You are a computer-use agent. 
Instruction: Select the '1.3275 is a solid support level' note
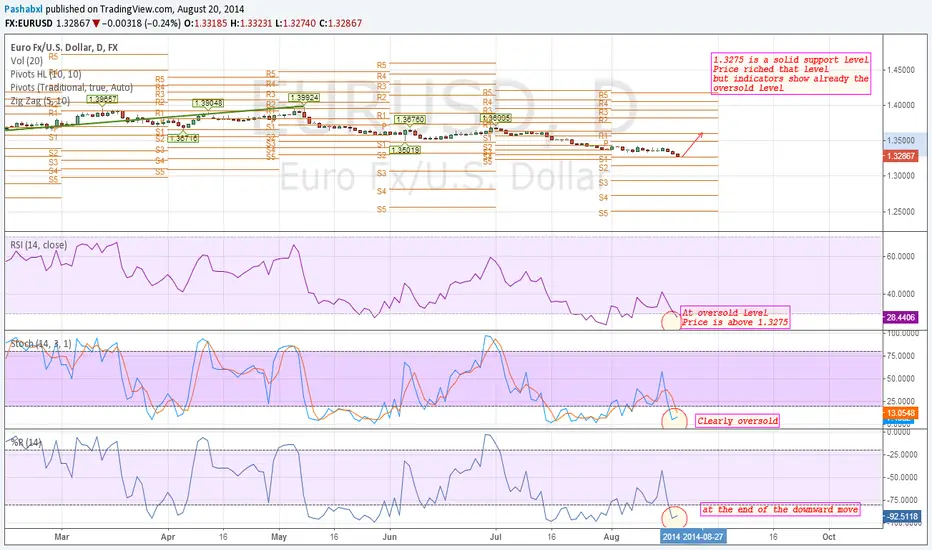pos(791,74)
